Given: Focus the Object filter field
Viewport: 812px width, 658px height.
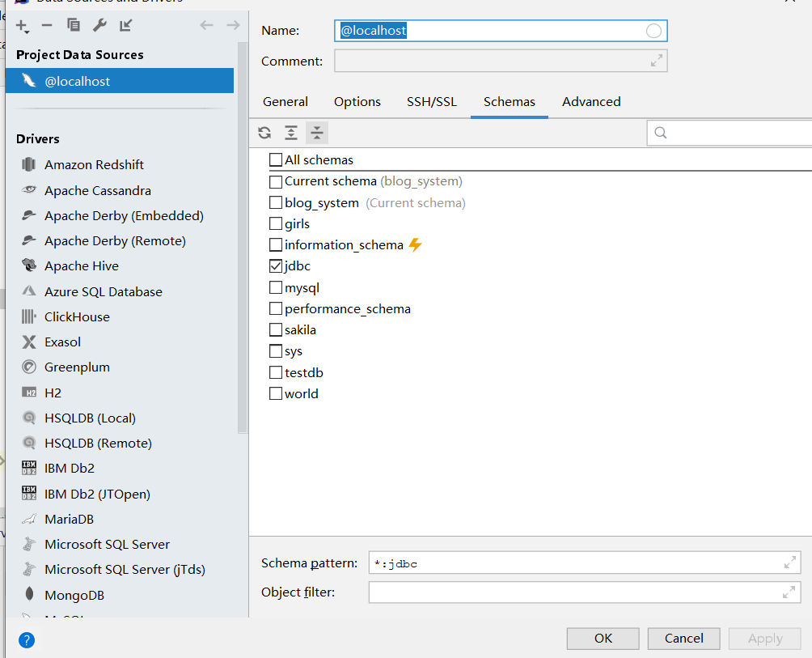Looking at the screenshot, I should (585, 592).
